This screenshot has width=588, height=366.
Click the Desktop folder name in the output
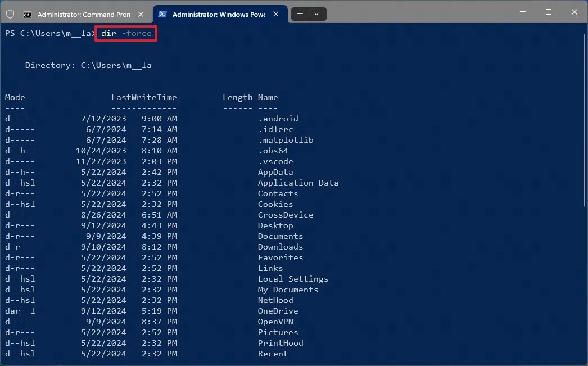pos(275,225)
